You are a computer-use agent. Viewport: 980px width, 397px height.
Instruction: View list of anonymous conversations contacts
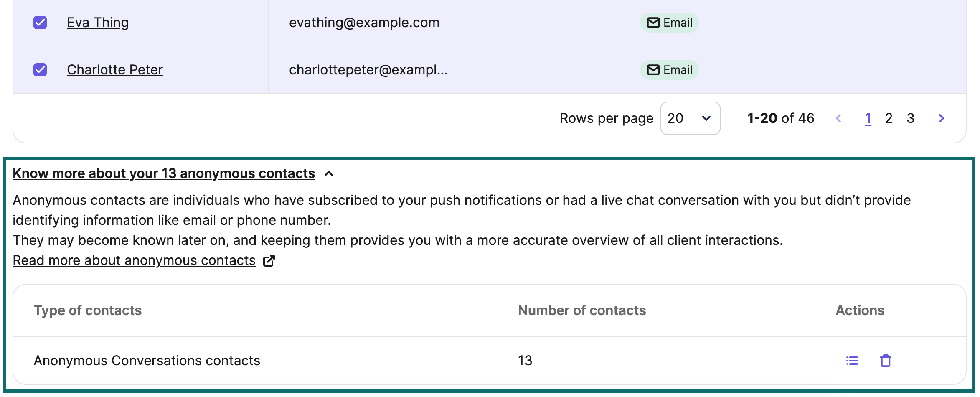[852, 361]
